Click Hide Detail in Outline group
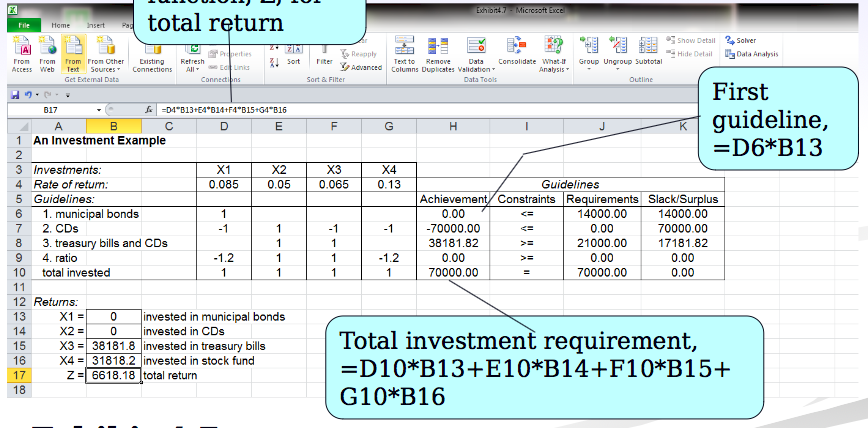This screenshot has width=868, height=428. click(690, 54)
